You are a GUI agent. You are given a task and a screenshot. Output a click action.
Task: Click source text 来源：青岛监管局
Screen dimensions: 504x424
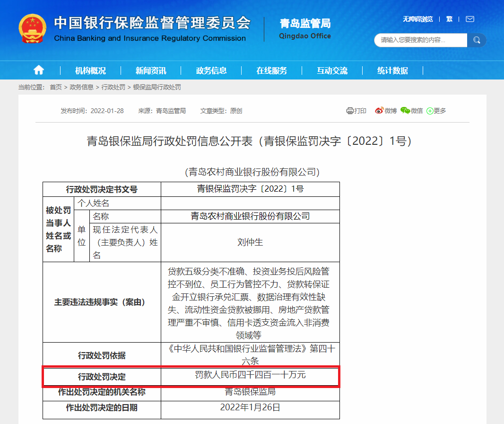click(162, 111)
